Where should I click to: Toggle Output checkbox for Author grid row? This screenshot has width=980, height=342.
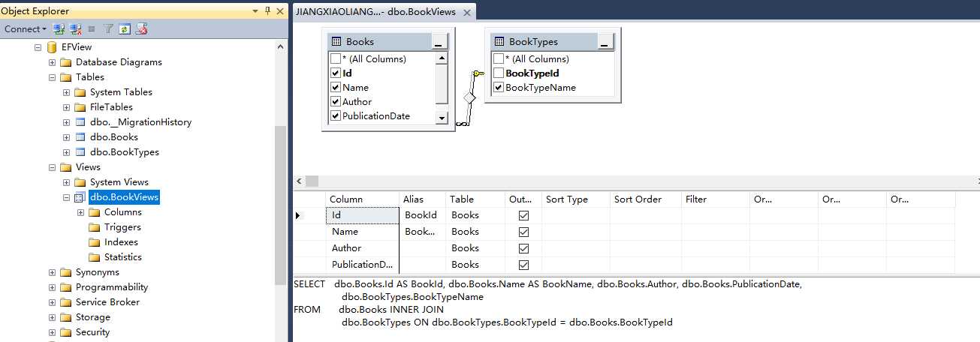coord(524,248)
